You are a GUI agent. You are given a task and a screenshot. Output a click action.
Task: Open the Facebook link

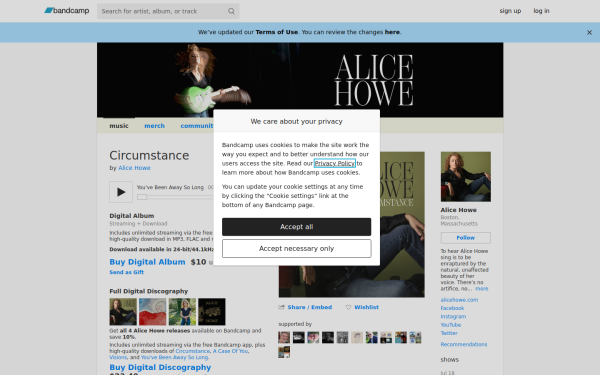click(x=452, y=308)
